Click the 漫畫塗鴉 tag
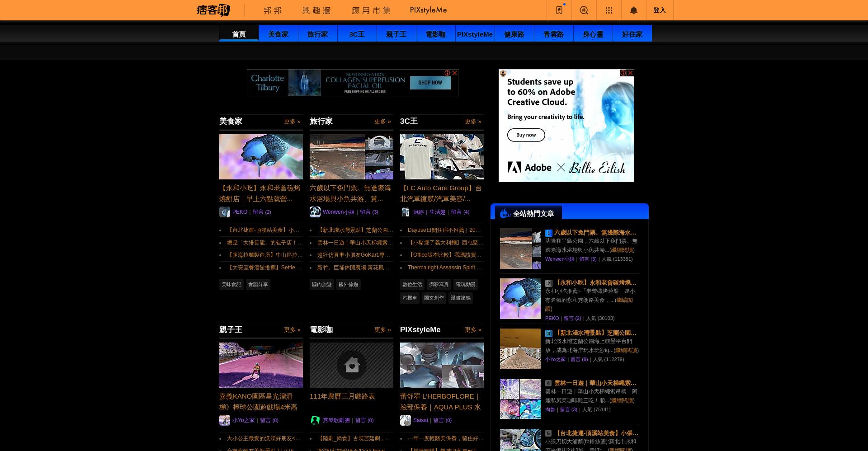Screen dimensions: 868x451 click(x=461, y=298)
